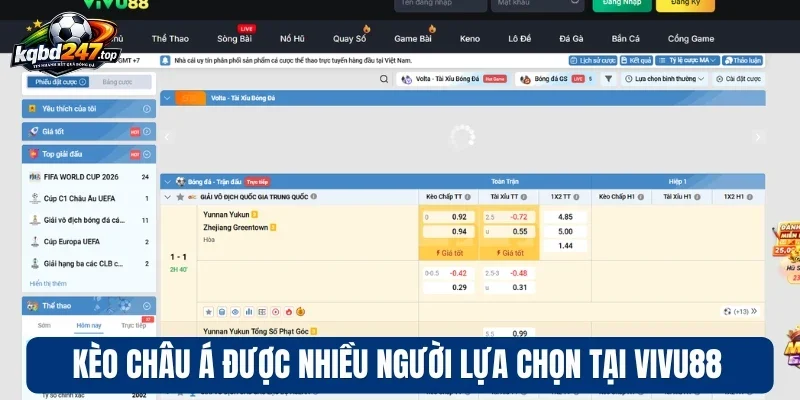The image size is (800, 400).
Task: Click previous arrow on Volta carousel
Action: 166,137
